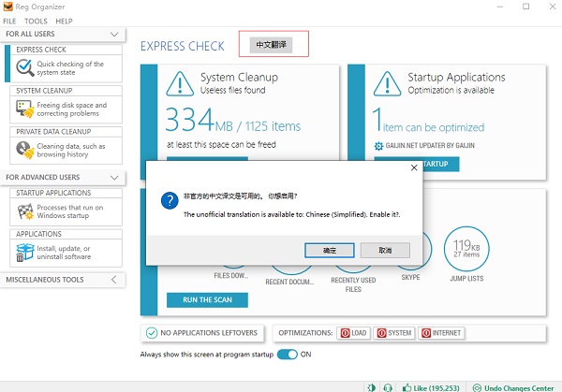Open System Cleanup in the sidebar
The height and width of the screenshot is (392, 562).
(64, 109)
